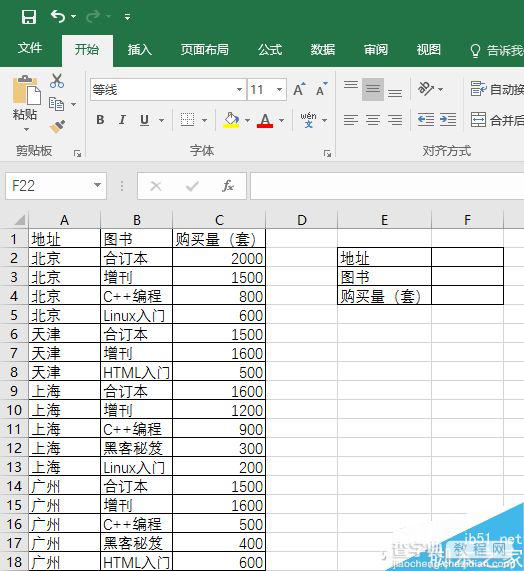Select Align Right icon
Image resolution: width=524 pixels, height=571 pixels.
[395, 120]
